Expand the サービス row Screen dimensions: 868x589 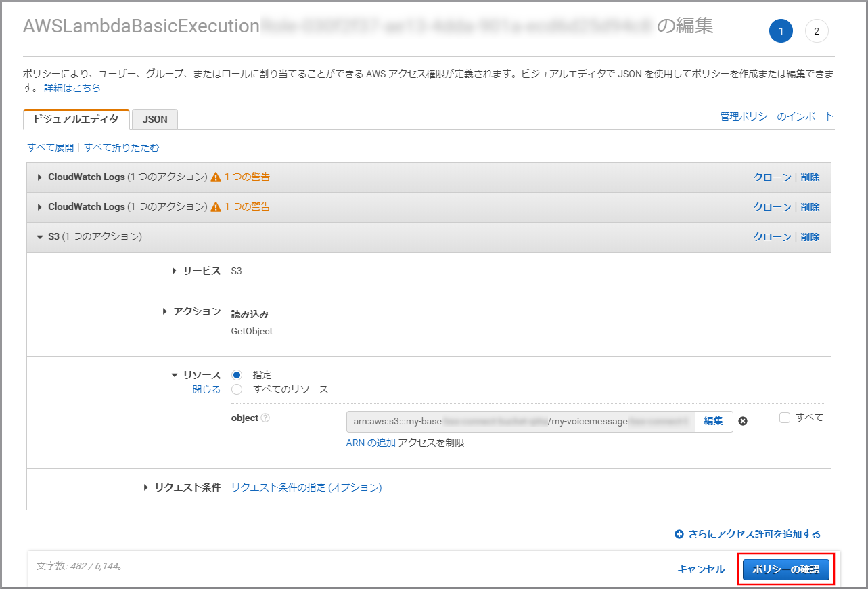(x=176, y=271)
